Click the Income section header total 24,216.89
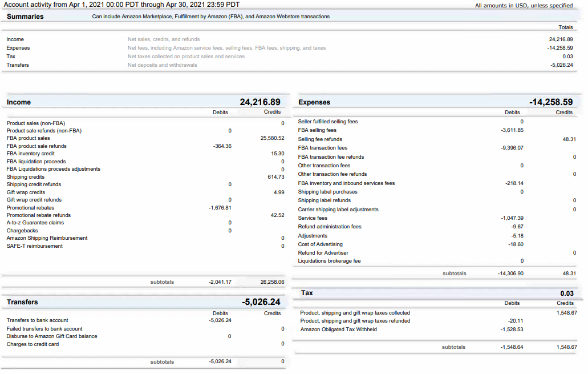588x374 pixels. point(260,102)
